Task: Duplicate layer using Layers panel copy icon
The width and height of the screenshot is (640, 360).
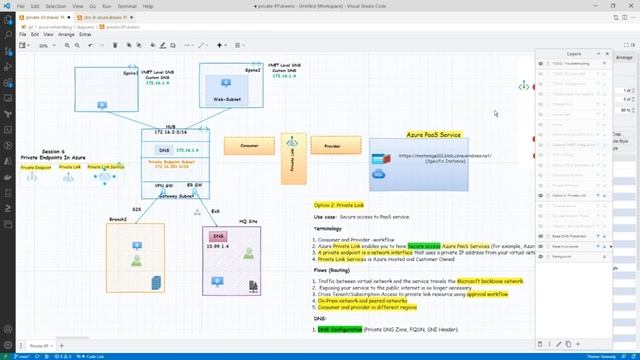Action: tap(568, 344)
